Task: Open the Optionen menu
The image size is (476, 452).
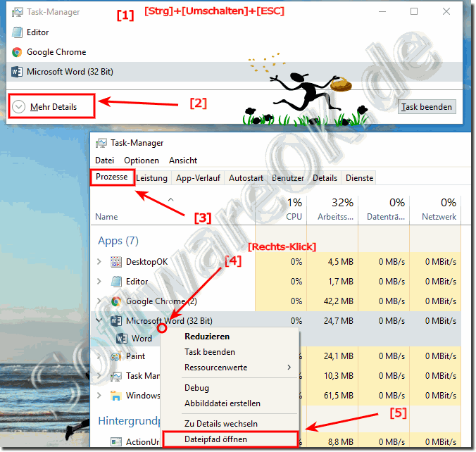Action: pos(142,161)
